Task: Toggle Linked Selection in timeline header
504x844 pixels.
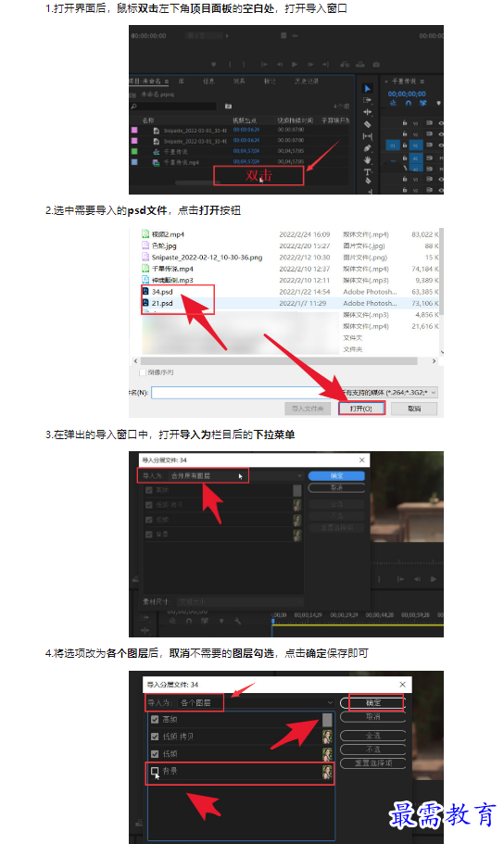Action: pyautogui.click(x=423, y=102)
